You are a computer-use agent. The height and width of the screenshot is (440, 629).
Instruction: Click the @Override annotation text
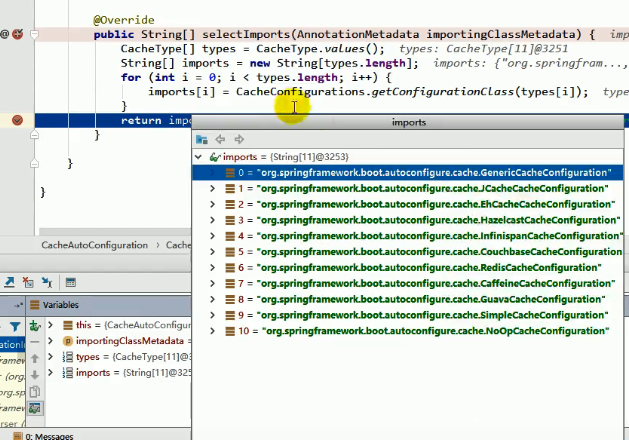coord(124,20)
